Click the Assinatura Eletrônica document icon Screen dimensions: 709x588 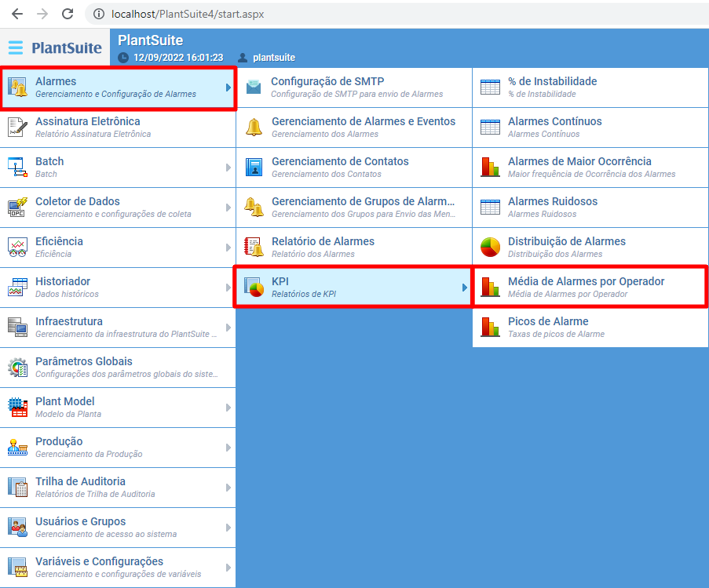(x=18, y=127)
